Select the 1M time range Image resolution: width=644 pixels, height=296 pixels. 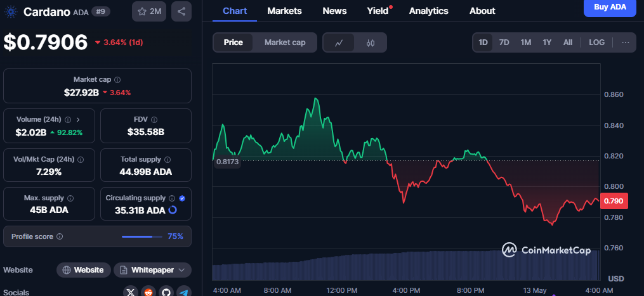click(x=526, y=42)
